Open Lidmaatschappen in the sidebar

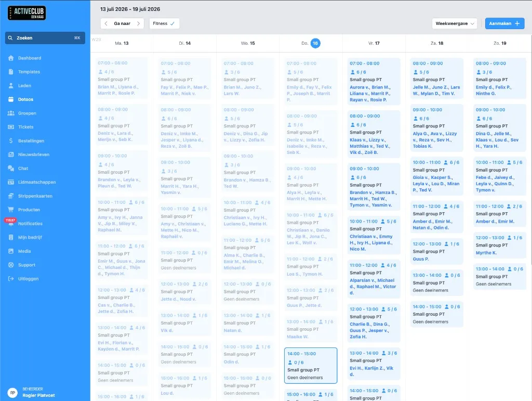click(37, 182)
